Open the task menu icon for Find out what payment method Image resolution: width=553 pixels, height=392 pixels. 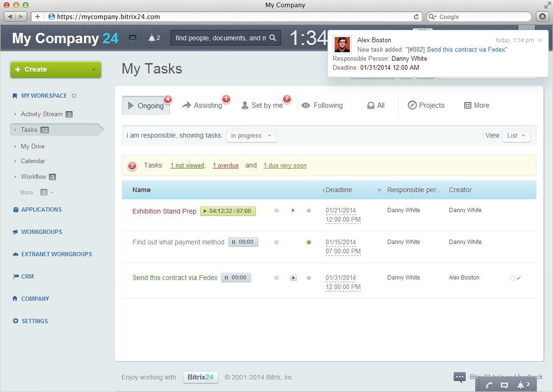(276, 242)
